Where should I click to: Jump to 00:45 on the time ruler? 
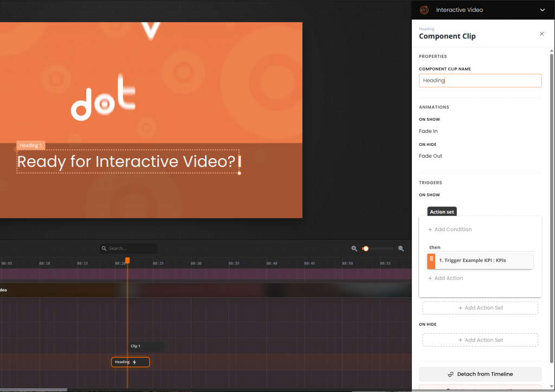coord(309,264)
